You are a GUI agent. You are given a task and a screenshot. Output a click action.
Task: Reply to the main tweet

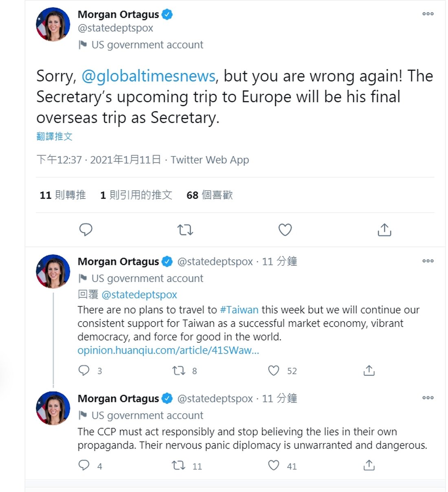tap(86, 230)
